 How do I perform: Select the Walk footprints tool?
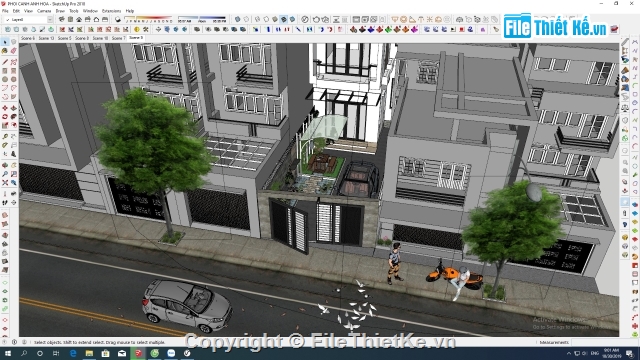(5, 202)
